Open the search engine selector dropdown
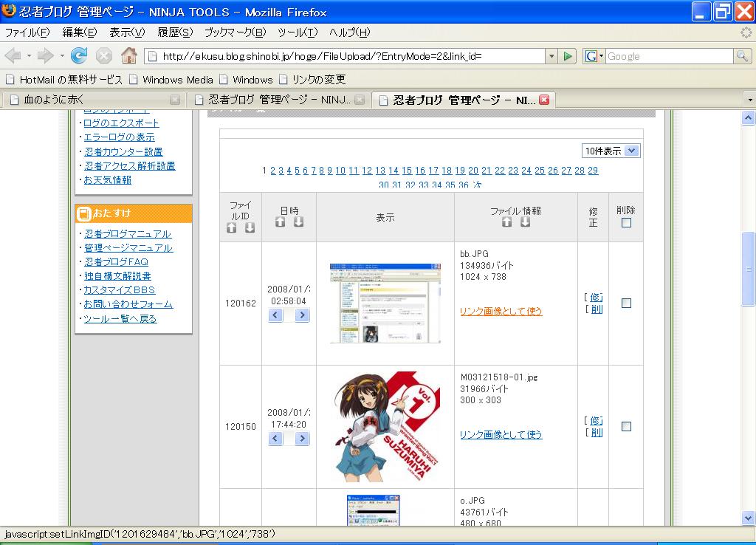The image size is (756, 545). tap(594, 56)
